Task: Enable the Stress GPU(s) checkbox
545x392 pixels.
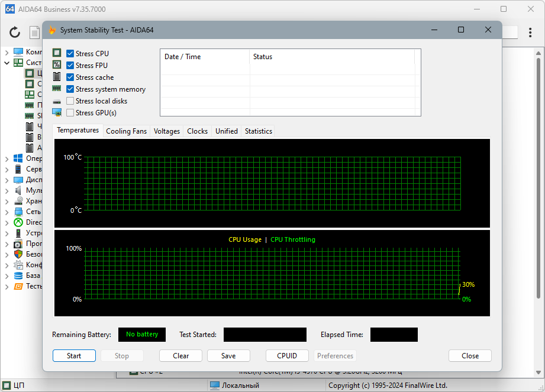Action: click(x=70, y=112)
